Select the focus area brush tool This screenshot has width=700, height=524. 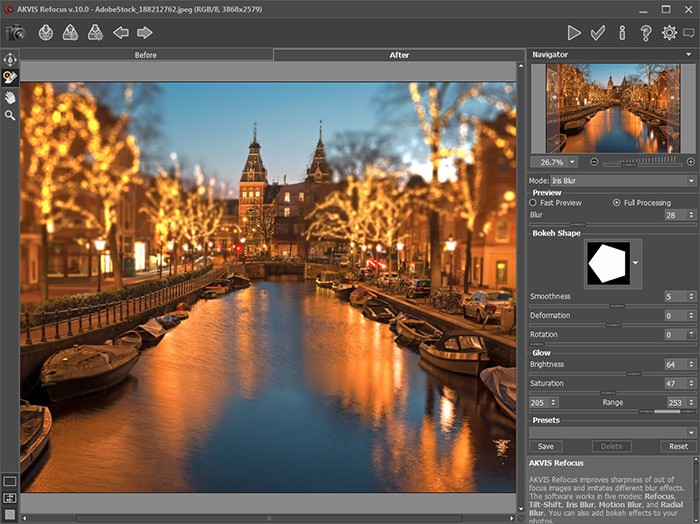pyautogui.click(x=10, y=78)
